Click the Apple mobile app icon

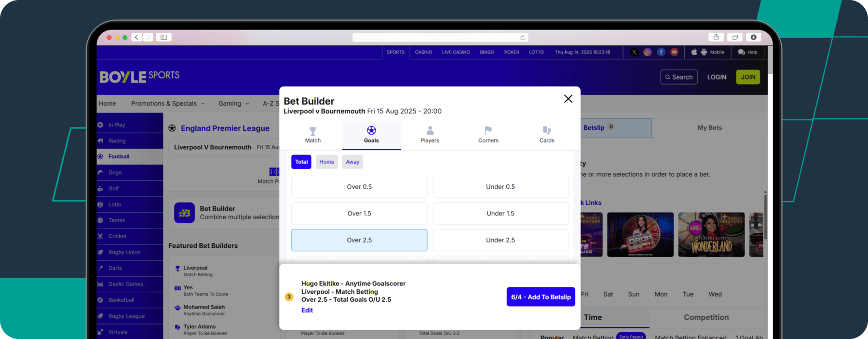694,52
